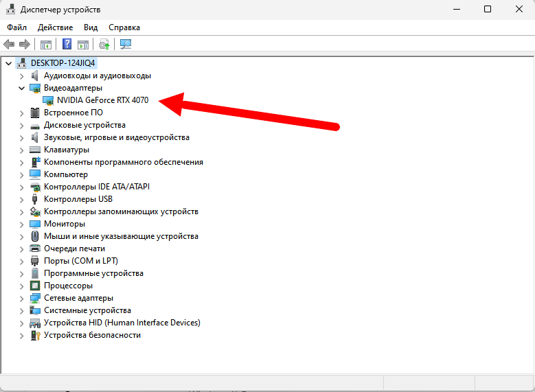This screenshot has height=392, width=535.
Task: Collapse the Видеоадаптеры branch
Action: tap(22, 88)
